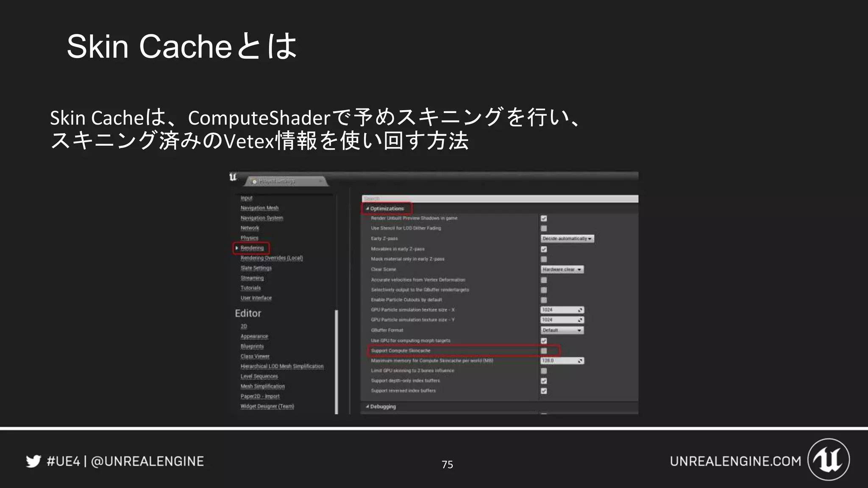Open the Navigation Mesh settings
This screenshot has height=488, width=868.
[259, 208]
